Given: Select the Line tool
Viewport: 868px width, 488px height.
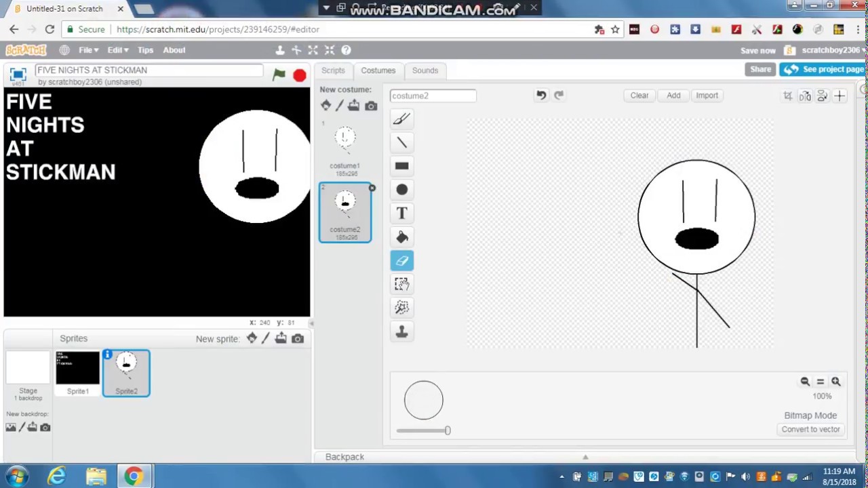Looking at the screenshot, I should 401,142.
